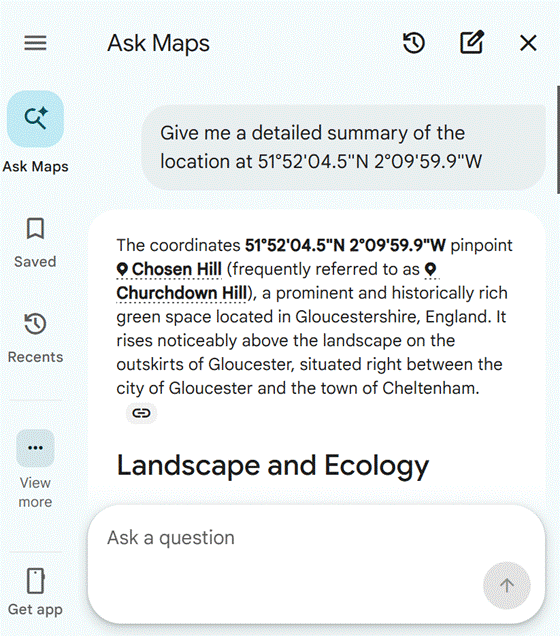Click the source link chip icon
Image resolution: width=560 pixels, height=636 pixels.
click(141, 413)
